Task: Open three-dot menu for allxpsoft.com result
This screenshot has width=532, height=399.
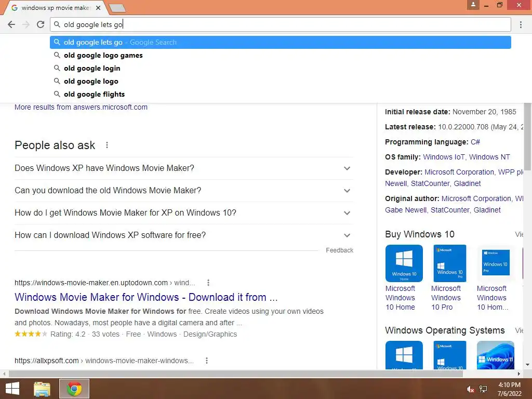Action: tap(207, 361)
